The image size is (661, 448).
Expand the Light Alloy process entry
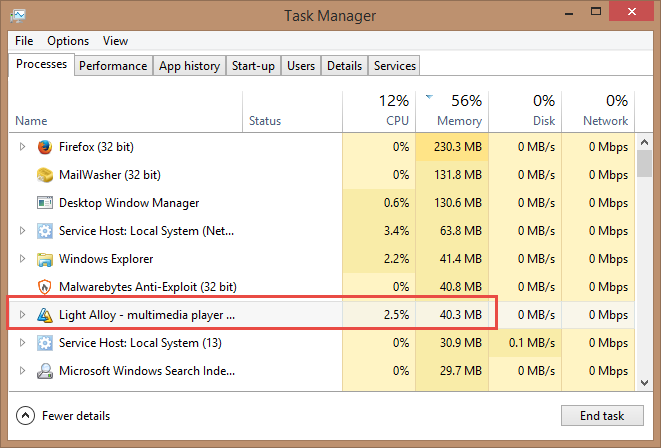pyautogui.click(x=23, y=315)
